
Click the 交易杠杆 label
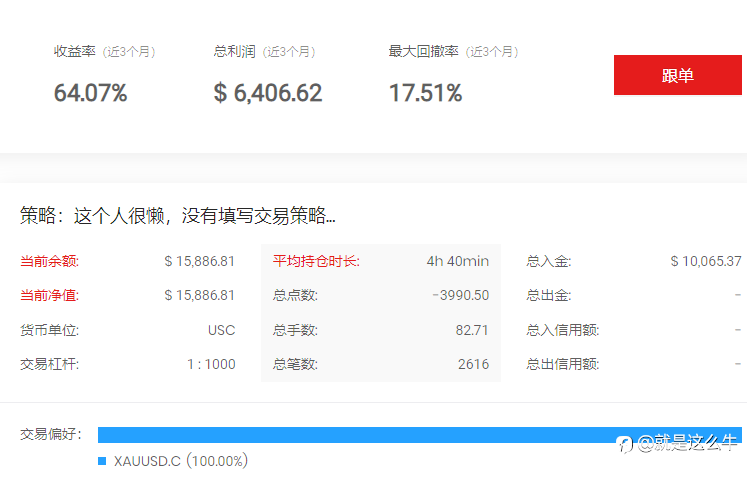point(50,364)
